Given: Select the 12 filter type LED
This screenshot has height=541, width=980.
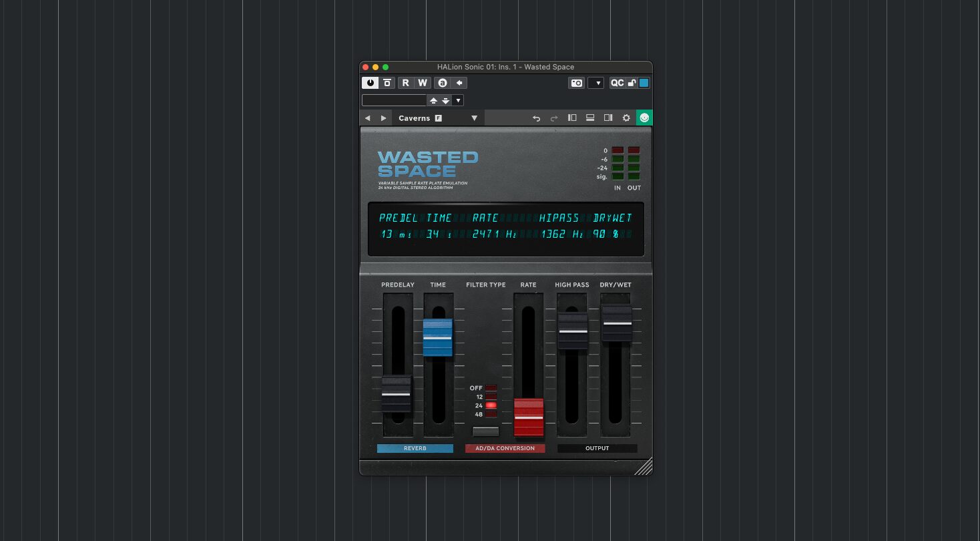Looking at the screenshot, I should tap(491, 397).
